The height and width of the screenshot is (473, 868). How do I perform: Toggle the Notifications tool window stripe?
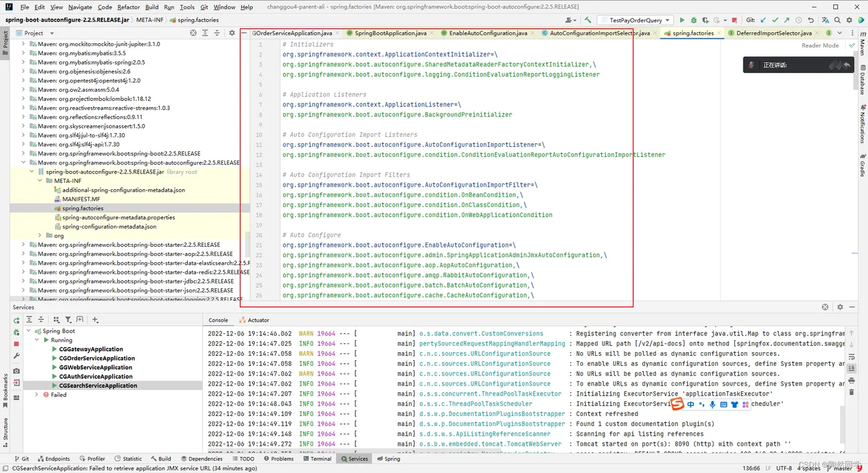(x=862, y=123)
